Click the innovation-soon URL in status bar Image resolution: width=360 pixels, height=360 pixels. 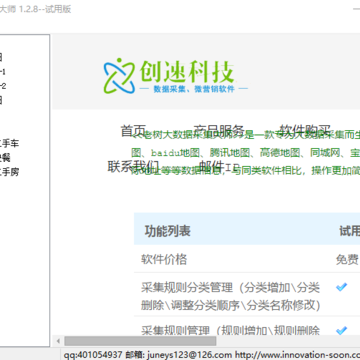click(x=297, y=355)
